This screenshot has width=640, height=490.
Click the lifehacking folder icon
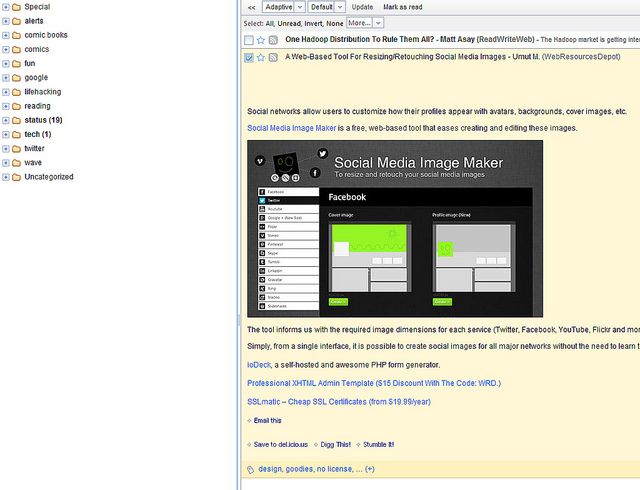16,92
